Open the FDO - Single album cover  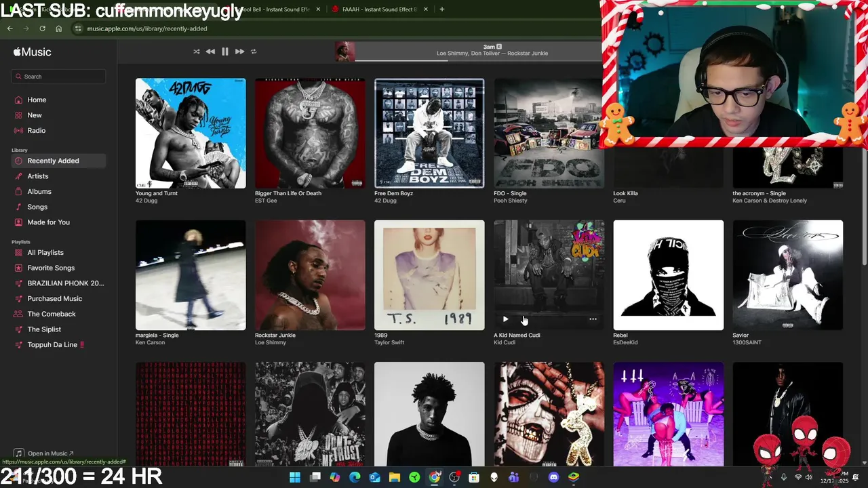(548, 134)
